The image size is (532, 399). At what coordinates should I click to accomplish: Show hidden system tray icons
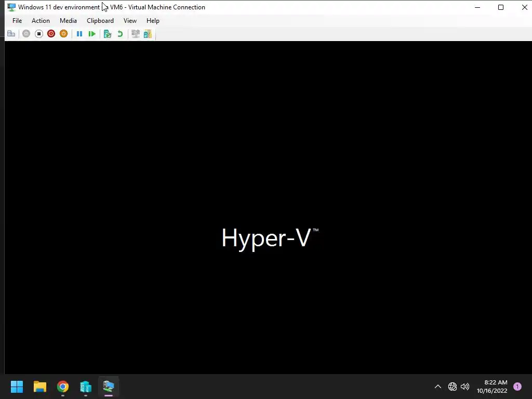tap(437, 387)
